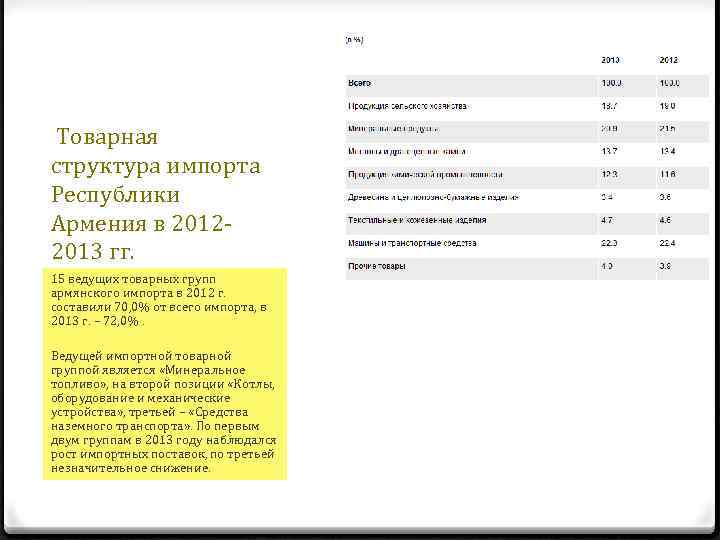Select the 'Древесина и целлюлозно-бумажные изделия' label

433,197
